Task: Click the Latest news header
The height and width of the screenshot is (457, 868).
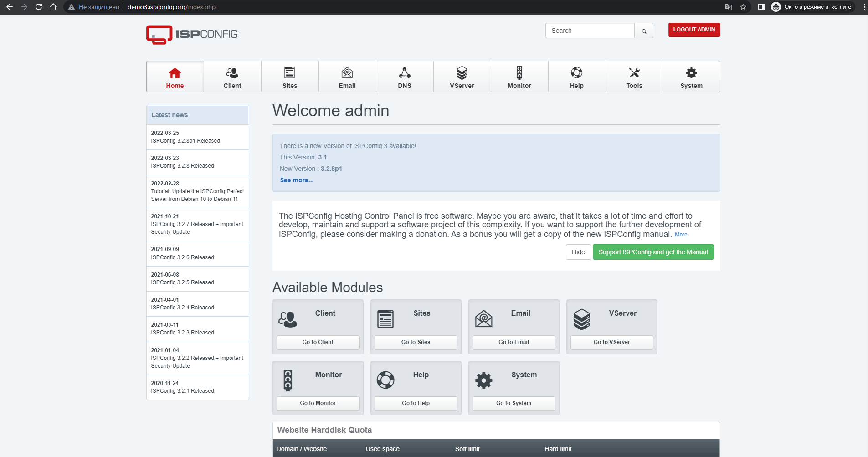Action: [x=198, y=115]
